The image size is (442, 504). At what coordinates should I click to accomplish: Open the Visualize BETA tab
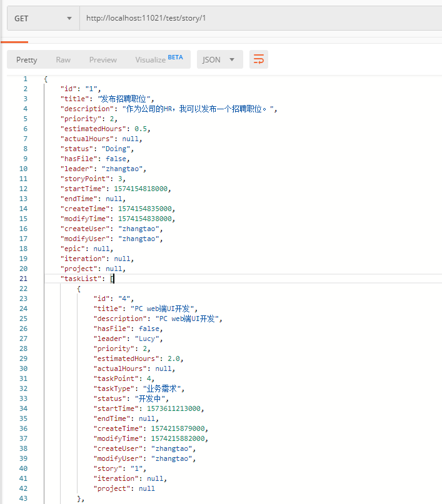(x=159, y=59)
